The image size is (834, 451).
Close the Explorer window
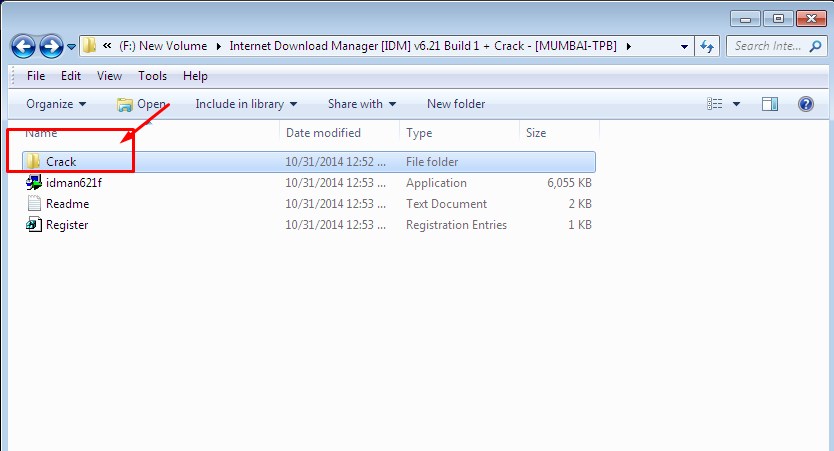(x=811, y=19)
